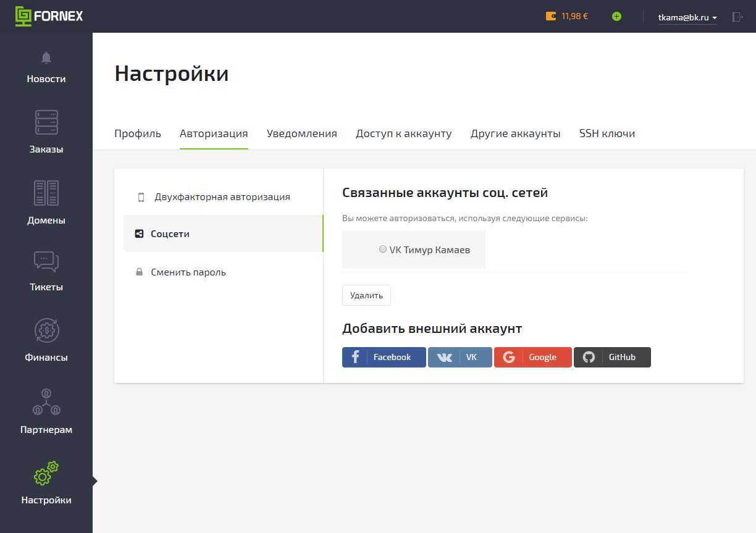756x533 pixels.
Task: Open Заказы server icon in sidebar
Action: tap(46, 123)
